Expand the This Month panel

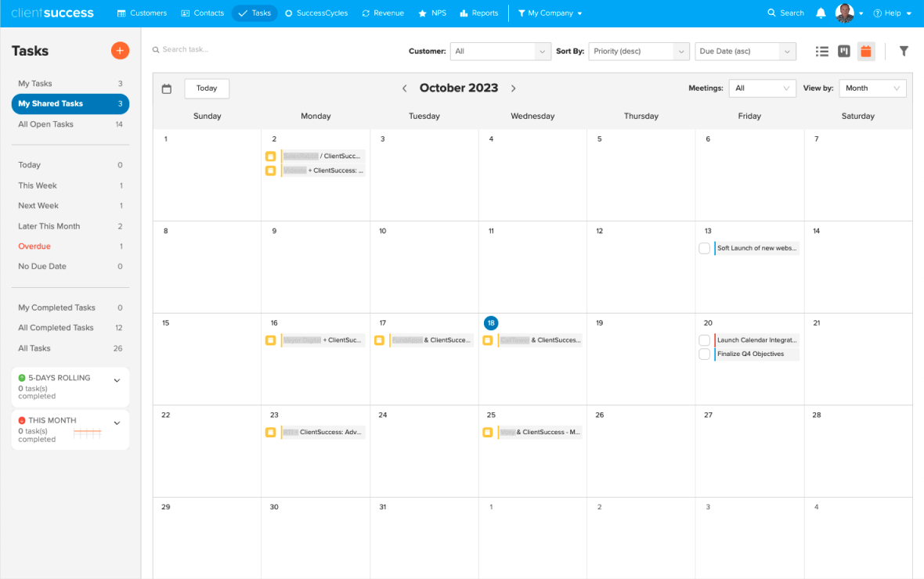click(117, 423)
